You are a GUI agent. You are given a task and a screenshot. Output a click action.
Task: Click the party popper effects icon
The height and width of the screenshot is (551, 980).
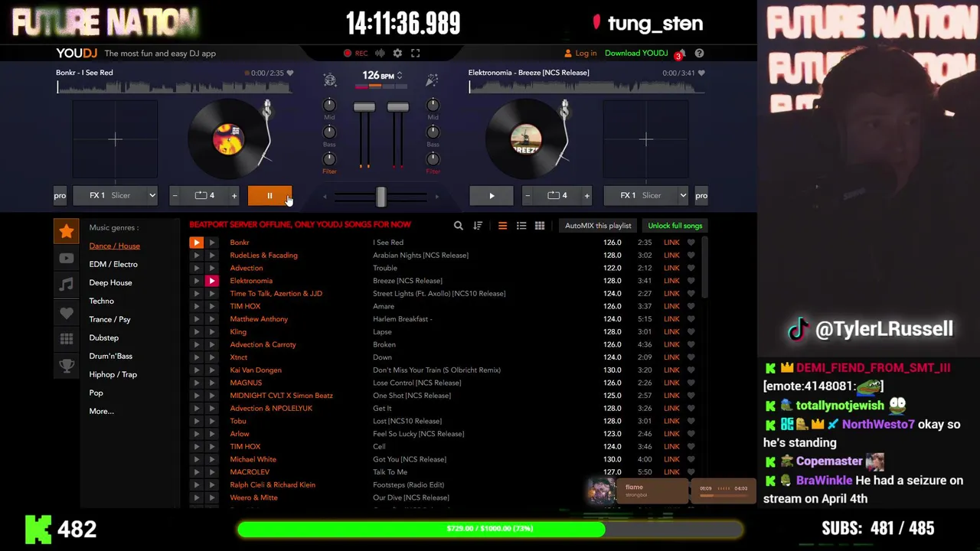[432, 80]
